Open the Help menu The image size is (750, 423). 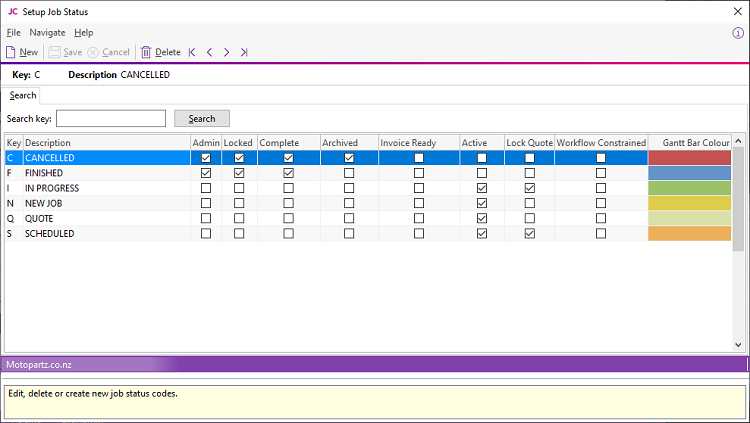click(84, 33)
